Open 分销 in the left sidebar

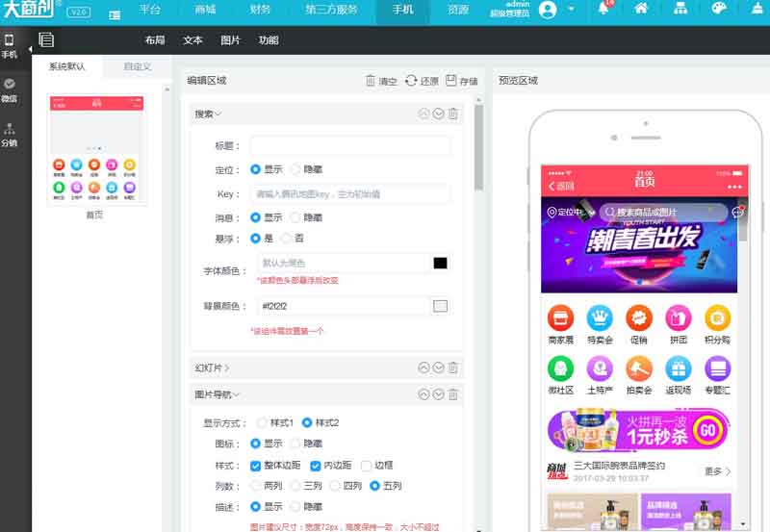point(10,134)
